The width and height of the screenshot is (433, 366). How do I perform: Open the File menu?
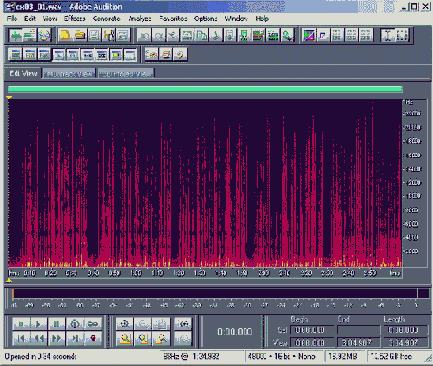11,18
